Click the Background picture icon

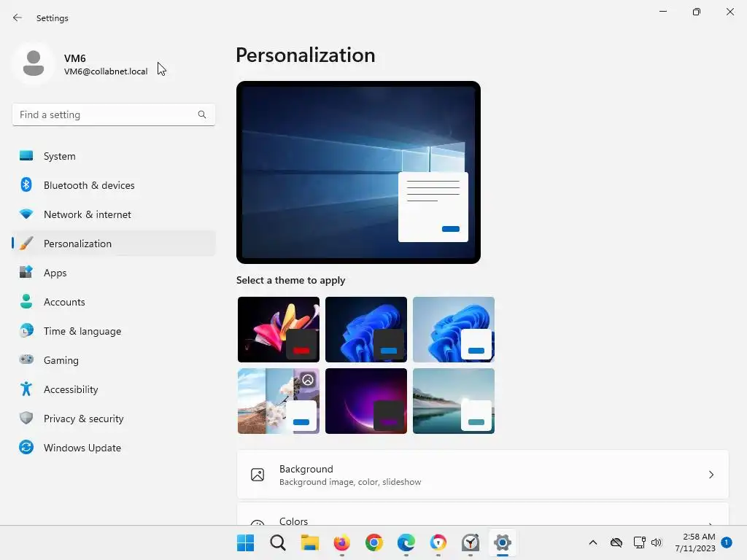(258, 475)
